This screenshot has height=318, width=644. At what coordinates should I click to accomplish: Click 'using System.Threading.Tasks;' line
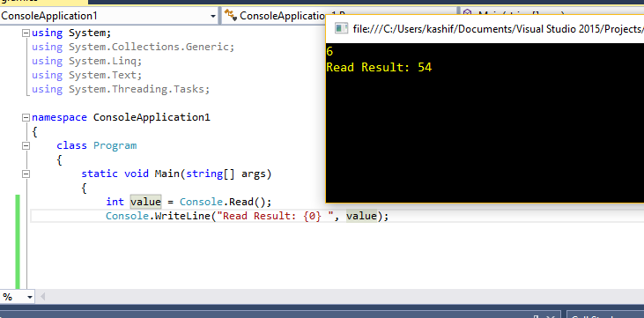coord(121,89)
